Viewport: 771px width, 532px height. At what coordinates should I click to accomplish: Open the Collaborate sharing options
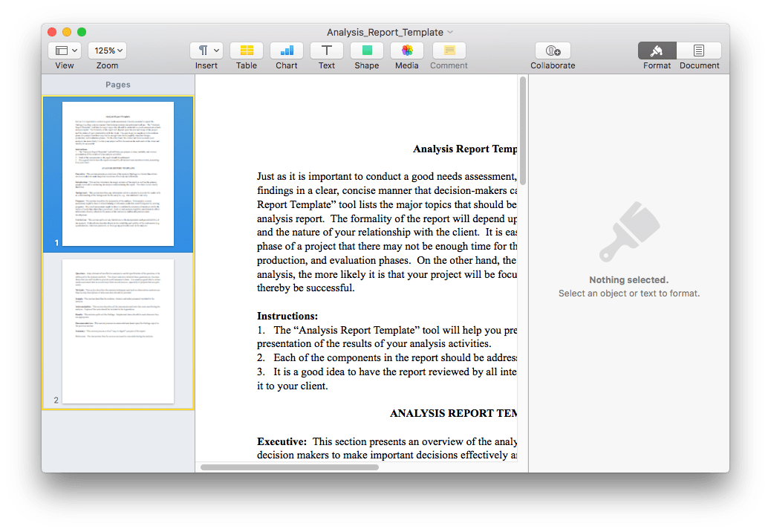(x=552, y=51)
